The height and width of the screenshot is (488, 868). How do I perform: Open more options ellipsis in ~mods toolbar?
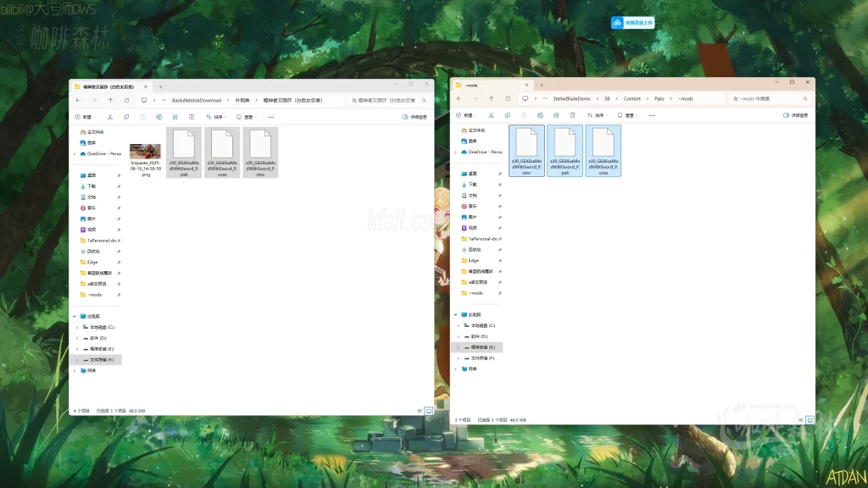click(x=652, y=115)
